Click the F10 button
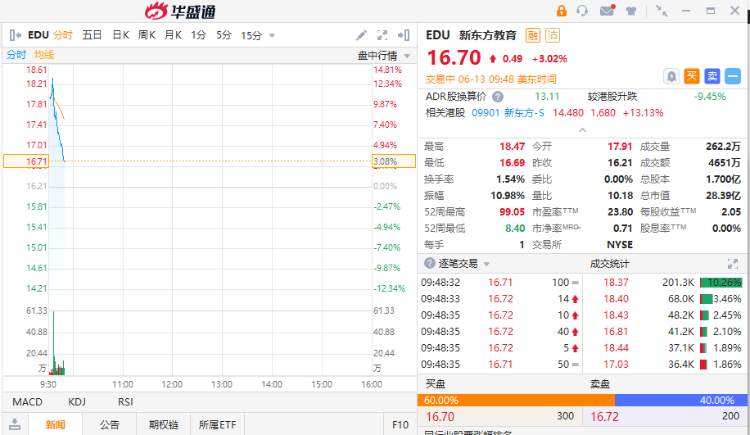 (x=400, y=424)
